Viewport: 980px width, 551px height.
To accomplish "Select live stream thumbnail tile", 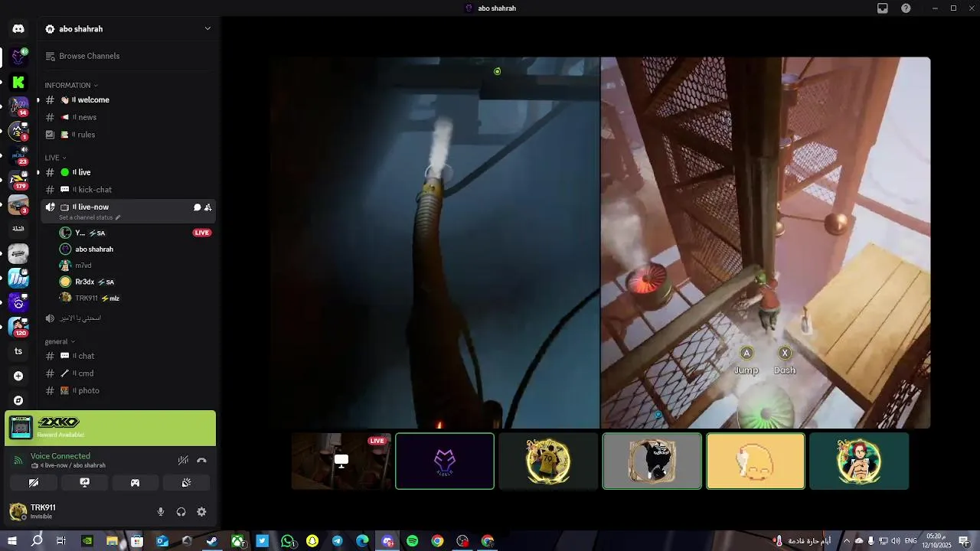I will pyautogui.click(x=341, y=461).
